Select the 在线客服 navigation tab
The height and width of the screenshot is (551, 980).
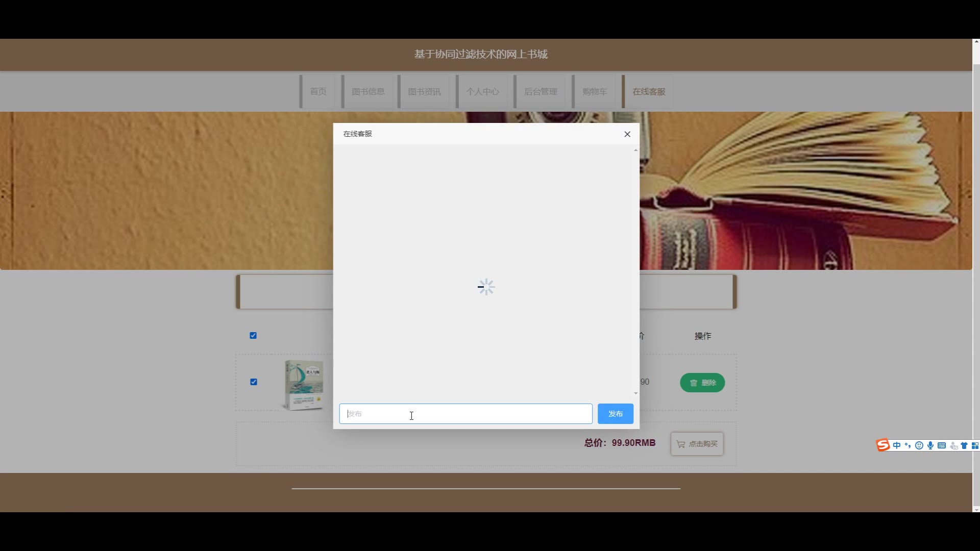tap(648, 92)
